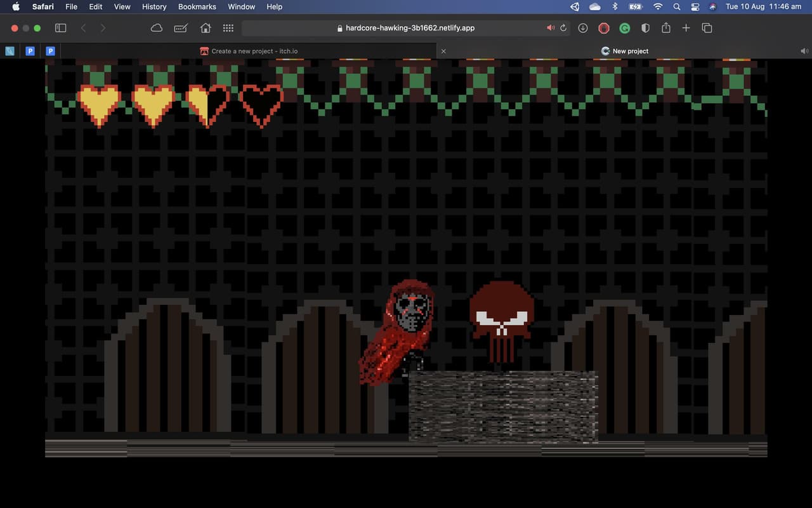The width and height of the screenshot is (812, 508).
Task: Open the privacy report shield icon
Action: [x=646, y=28]
